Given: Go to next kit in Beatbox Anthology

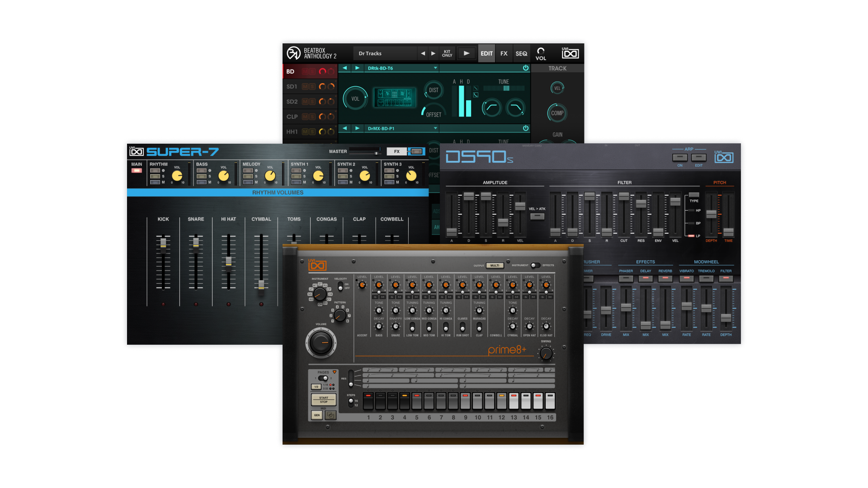Looking at the screenshot, I should tap(433, 53).
